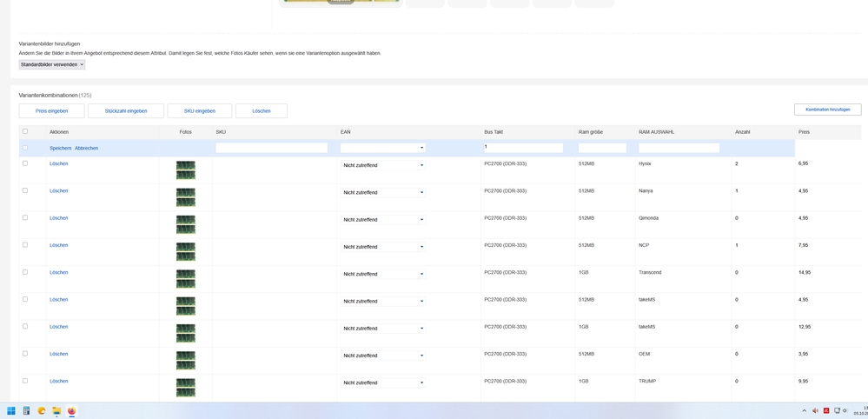Click the system volume icon near the clock
This screenshot has width=868, height=419.
(845, 410)
